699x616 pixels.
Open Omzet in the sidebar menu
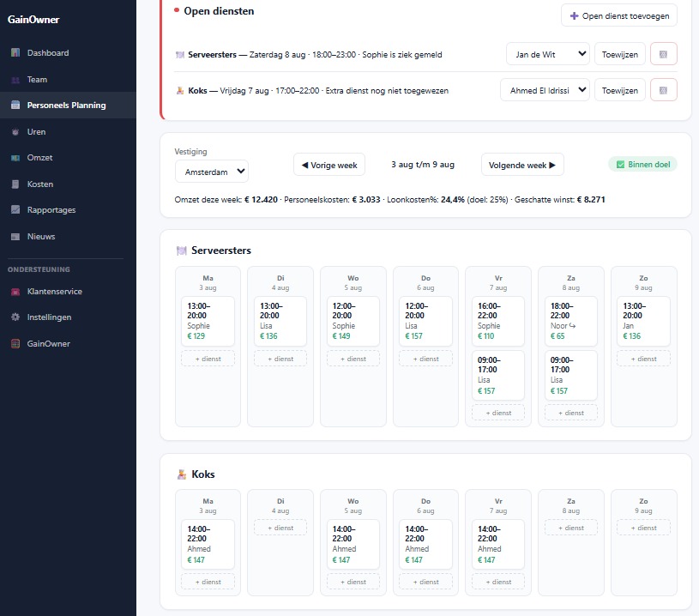(x=69, y=158)
